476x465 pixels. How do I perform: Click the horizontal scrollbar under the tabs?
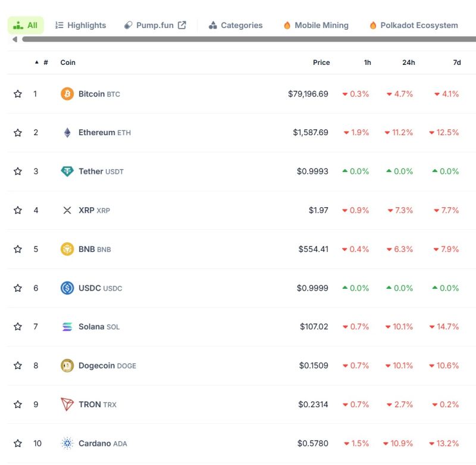click(238, 39)
